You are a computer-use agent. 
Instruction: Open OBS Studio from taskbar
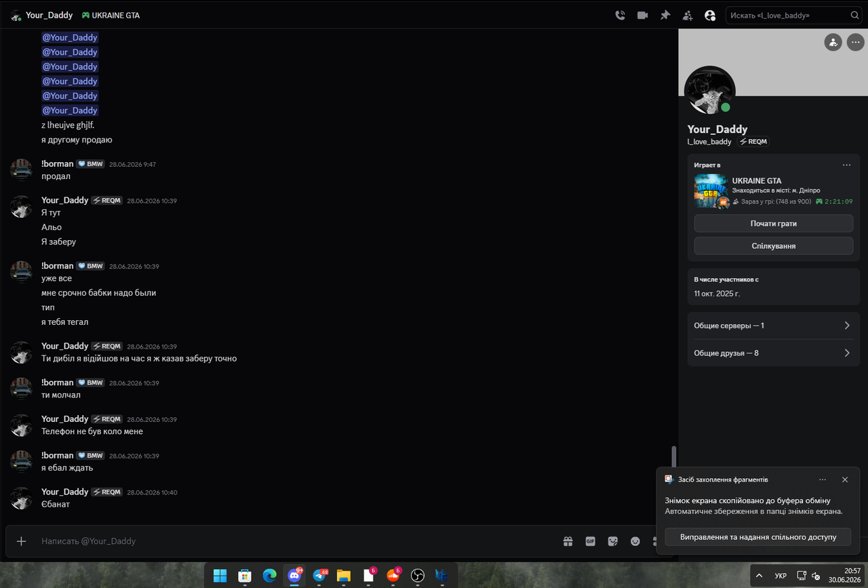pyautogui.click(x=417, y=576)
